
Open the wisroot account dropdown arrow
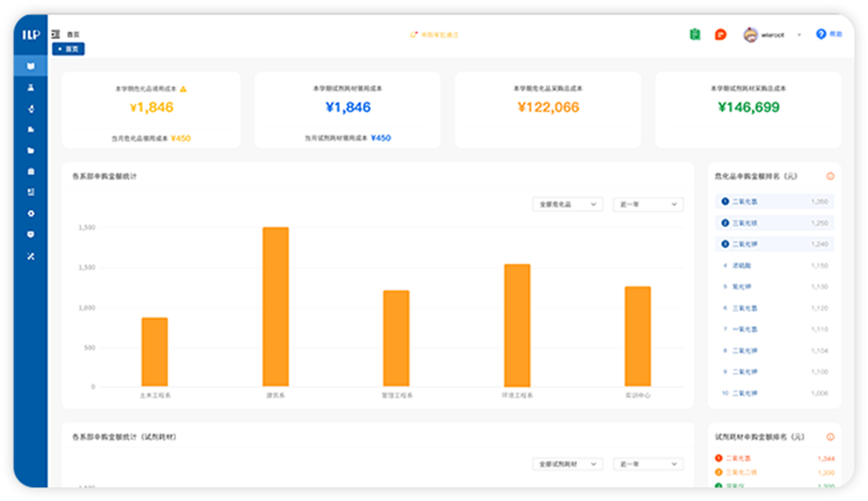click(x=799, y=35)
